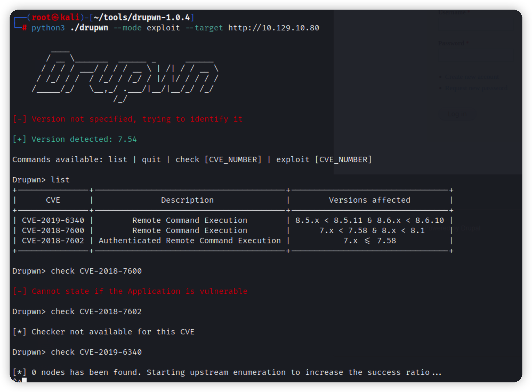Open the 'Request new password' link

(476, 88)
